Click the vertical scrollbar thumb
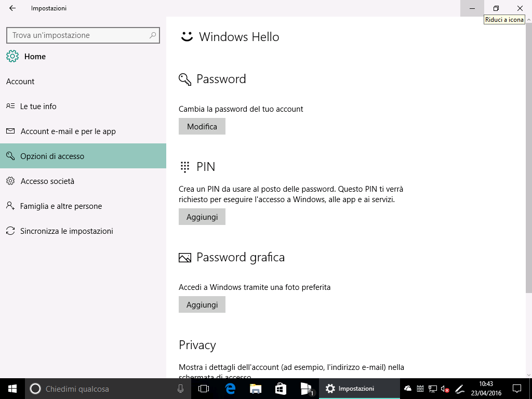 [x=528, y=158]
